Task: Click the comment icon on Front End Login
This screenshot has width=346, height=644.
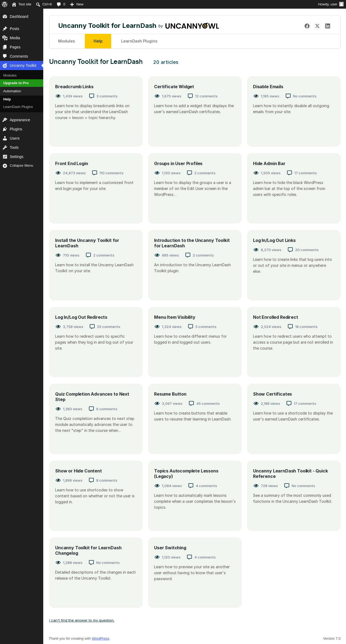Action: pos(95,173)
